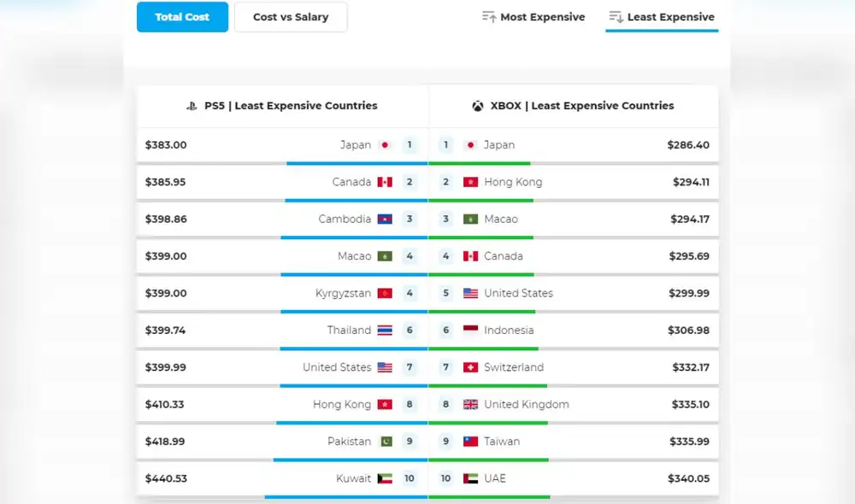
Task: Select Pakistan in the PS5 list
Action: [351, 442]
